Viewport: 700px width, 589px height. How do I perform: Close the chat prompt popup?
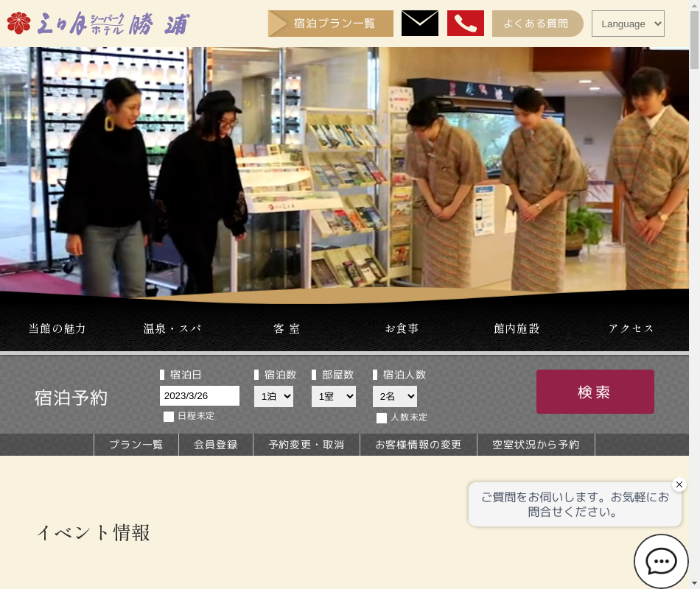[679, 484]
